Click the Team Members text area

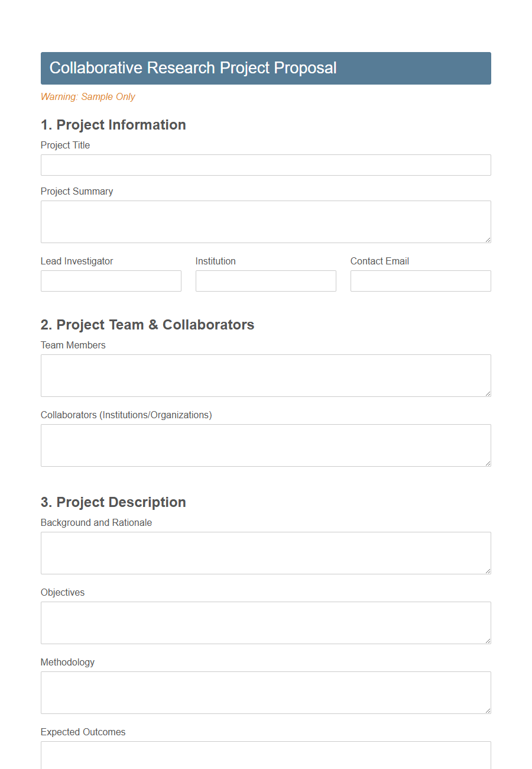(x=265, y=375)
